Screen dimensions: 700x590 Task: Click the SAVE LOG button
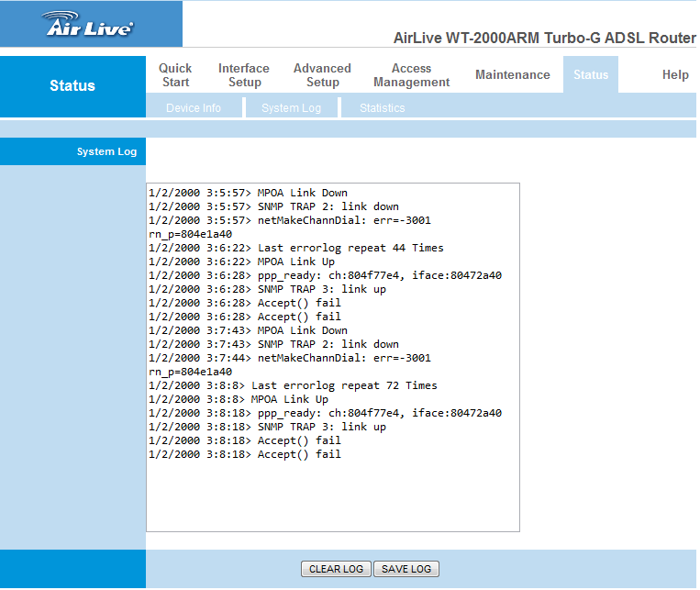(x=406, y=569)
